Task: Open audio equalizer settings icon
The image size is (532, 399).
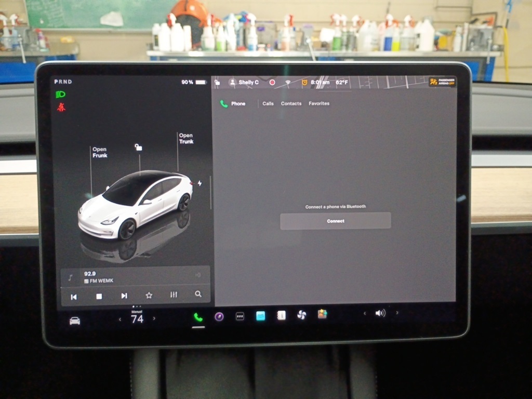Action: click(174, 295)
